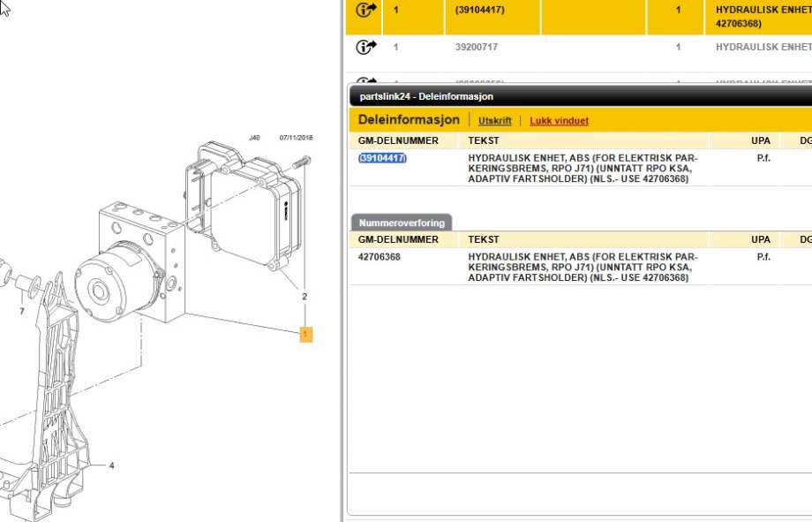The width and height of the screenshot is (812, 522).
Task: Click callout number 2 in diagram
Action: coord(304,297)
